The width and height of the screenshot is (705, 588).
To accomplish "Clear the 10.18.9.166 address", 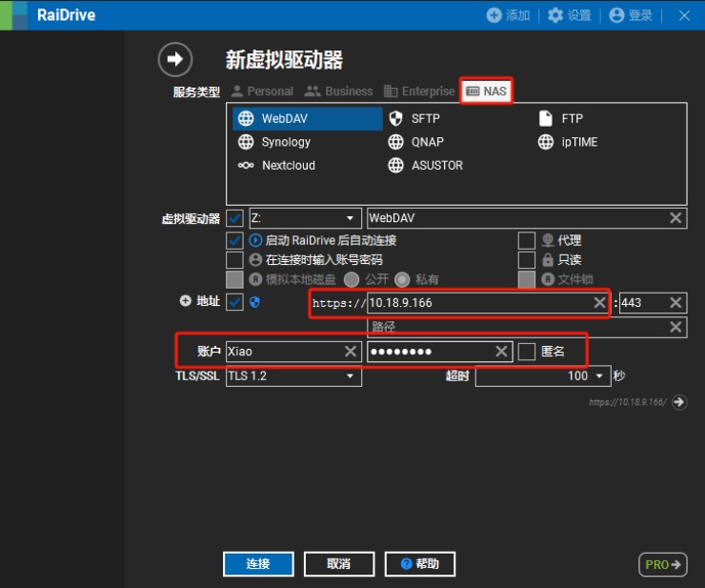I will tap(600, 303).
